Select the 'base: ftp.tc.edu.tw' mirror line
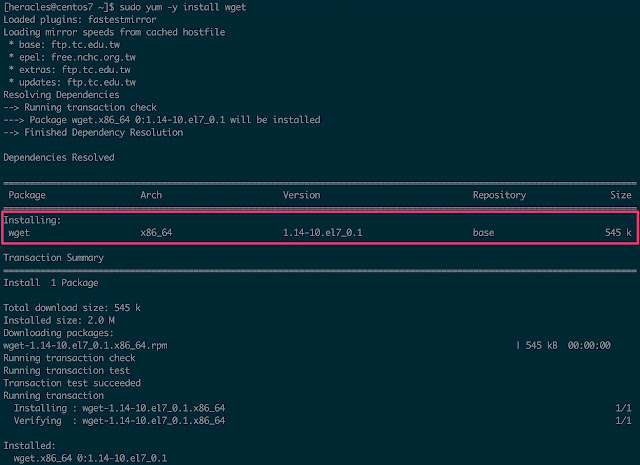The height and width of the screenshot is (465, 640). point(64,44)
